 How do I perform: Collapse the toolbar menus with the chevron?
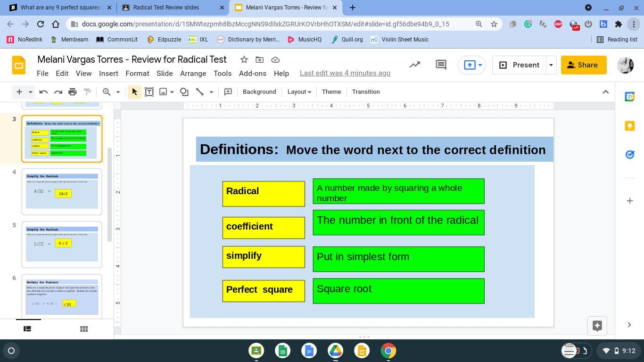606,92
